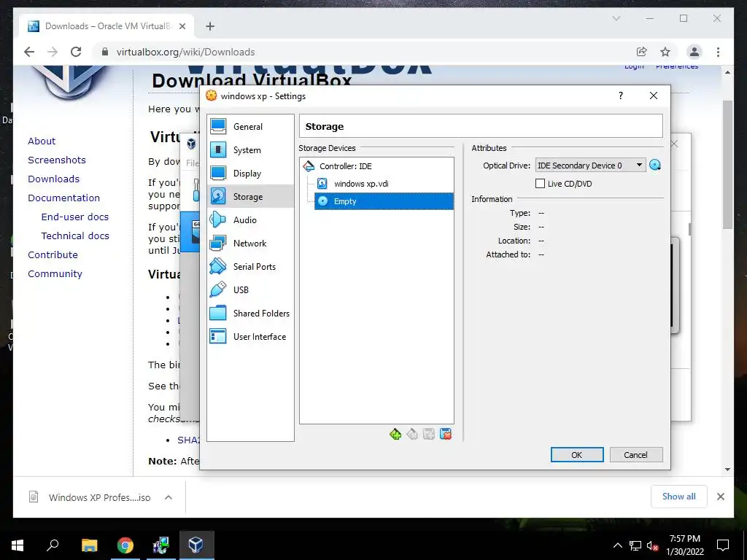Select the Storage settings category
The height and width of the screenshot is (560, 747).
point(251,197)
